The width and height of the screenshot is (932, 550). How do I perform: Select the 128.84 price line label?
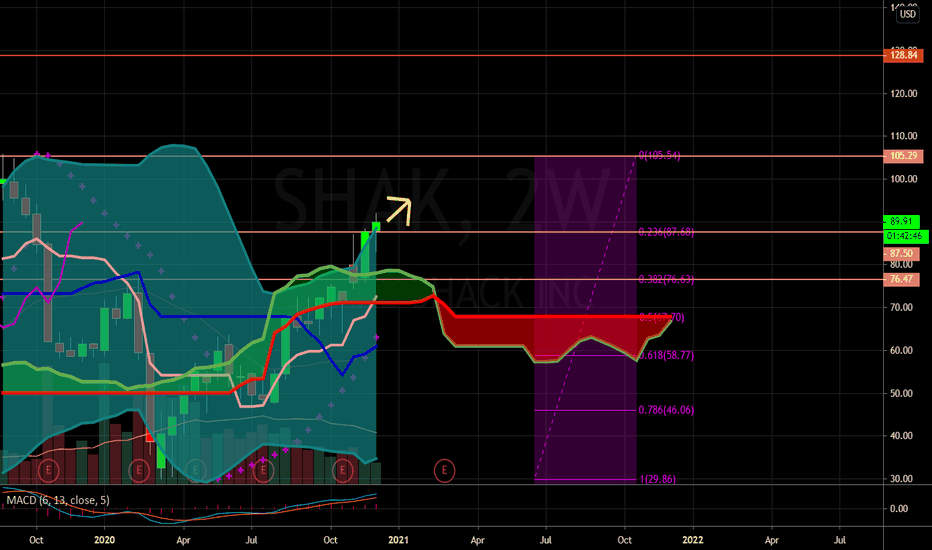coord(903,55)
